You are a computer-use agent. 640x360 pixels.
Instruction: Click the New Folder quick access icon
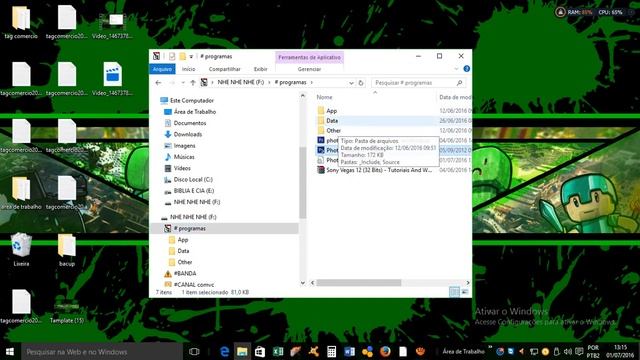182,56
